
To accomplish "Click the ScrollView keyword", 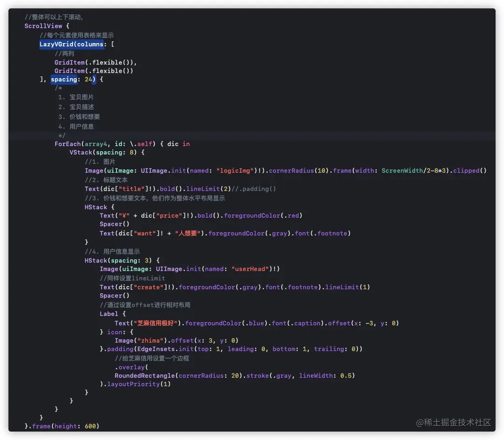I will tap(43, 26).
